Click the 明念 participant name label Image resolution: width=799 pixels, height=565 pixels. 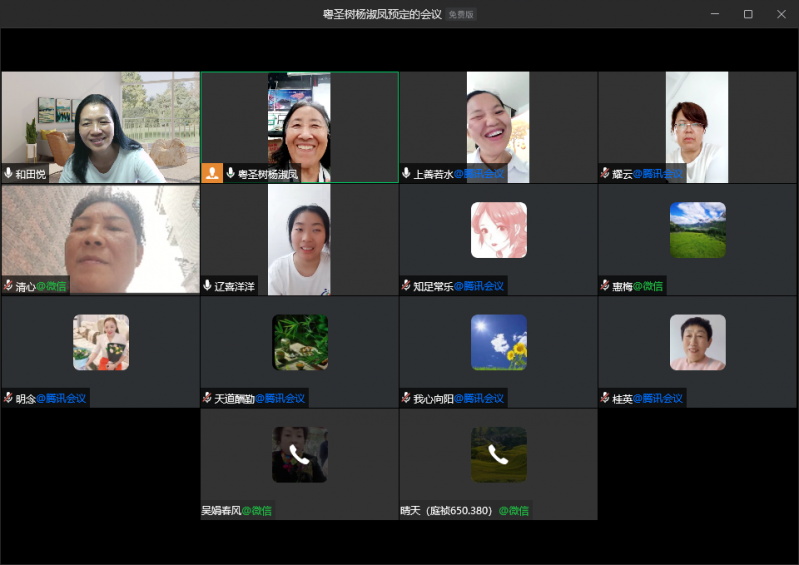[26, 398]
